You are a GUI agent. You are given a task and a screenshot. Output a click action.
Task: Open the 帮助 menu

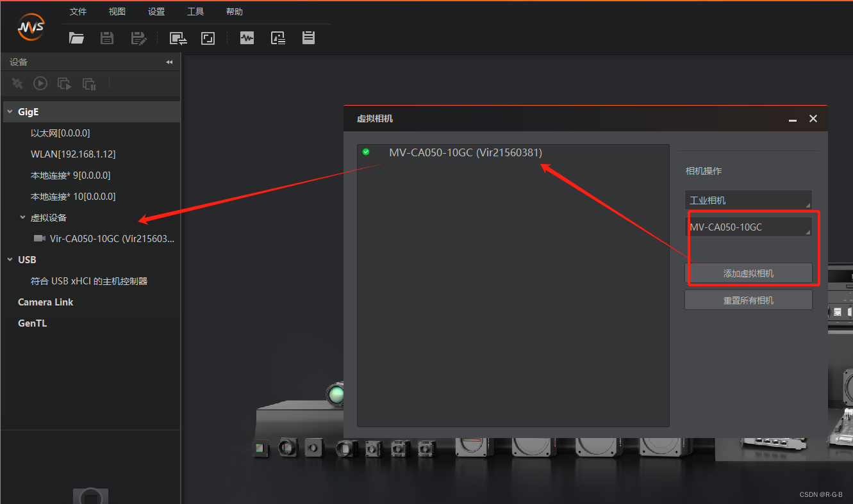tap(235, 12)
